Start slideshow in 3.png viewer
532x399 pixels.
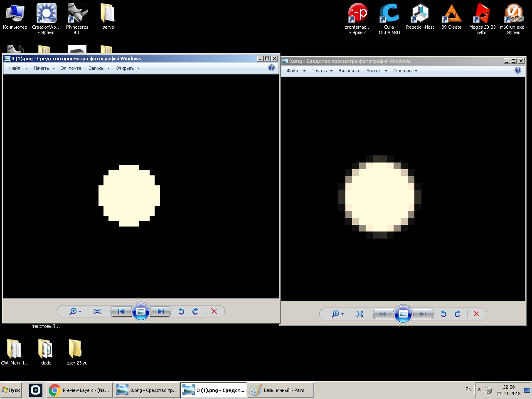(403, 314)
